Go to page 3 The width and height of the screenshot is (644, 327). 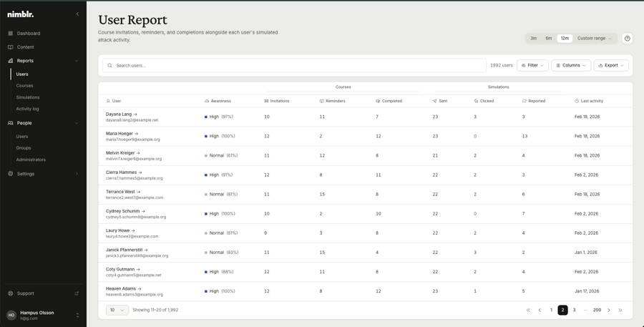[574, 310]
